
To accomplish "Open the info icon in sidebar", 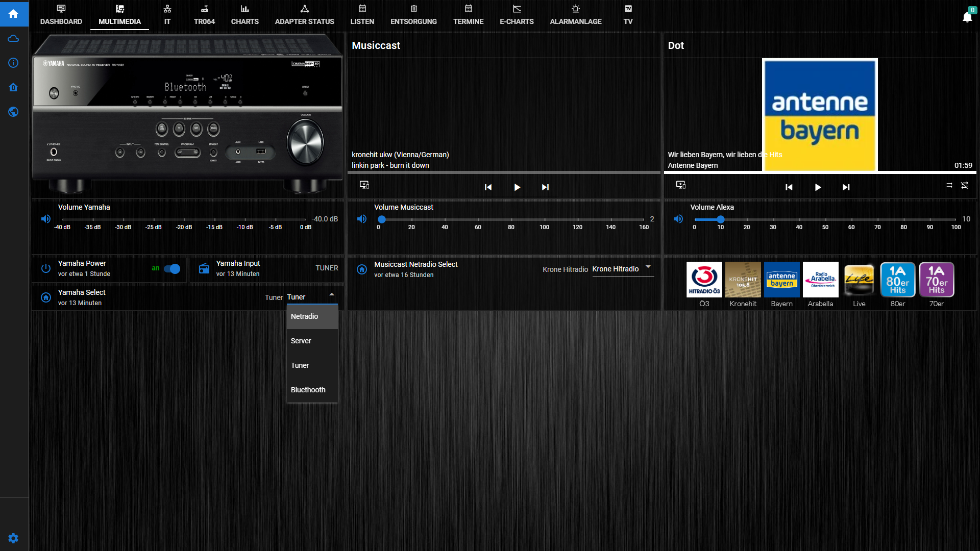I will click(x=14, y=63).
